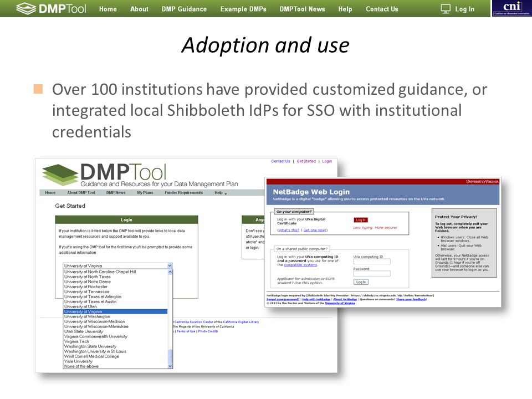The image size is (532, 399).
Task: Click the gray Log In button
Action: (x=361, y=282)
